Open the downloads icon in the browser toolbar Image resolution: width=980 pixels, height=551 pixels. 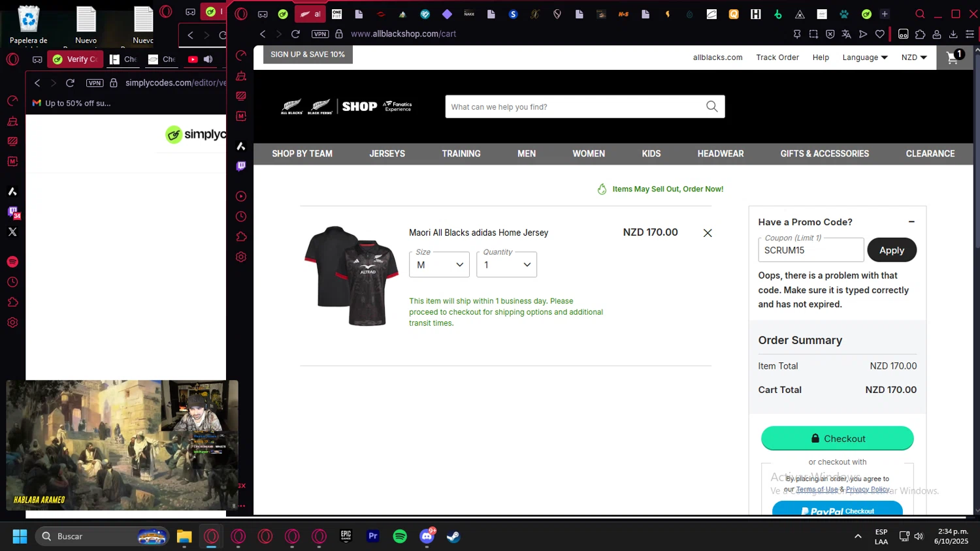953,34
